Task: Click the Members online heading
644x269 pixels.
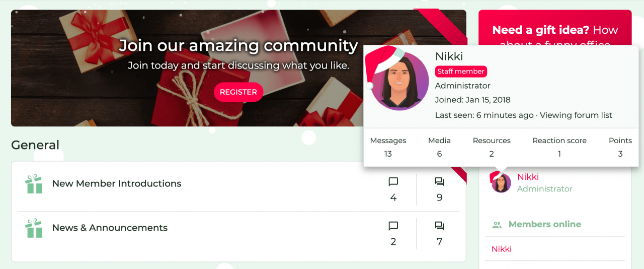Action: 545,224
